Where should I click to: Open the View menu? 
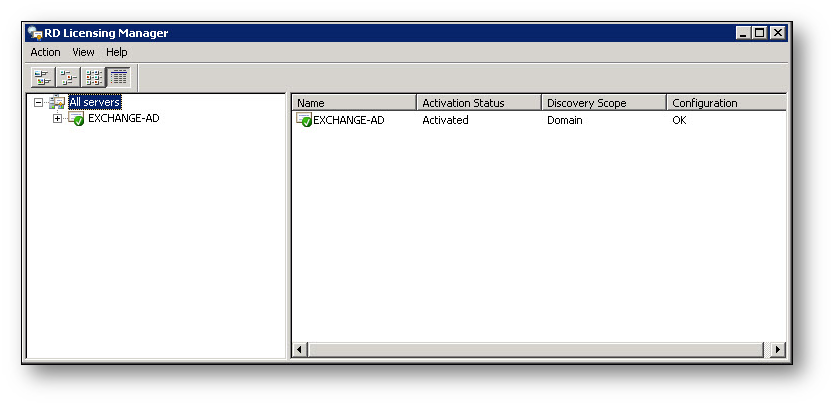tap(83, 52)
